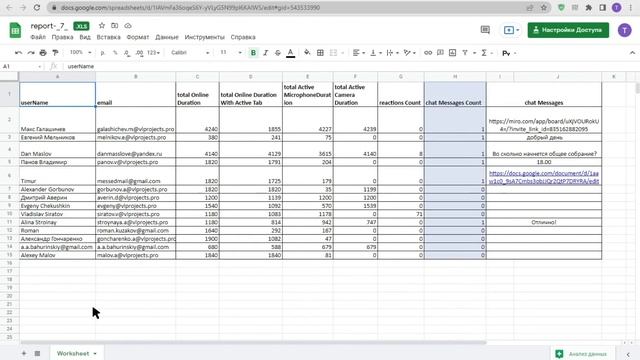This screenshot has width=640, height=360.
Task: Print the spreadsheet using printer icon
Action: 43,53
